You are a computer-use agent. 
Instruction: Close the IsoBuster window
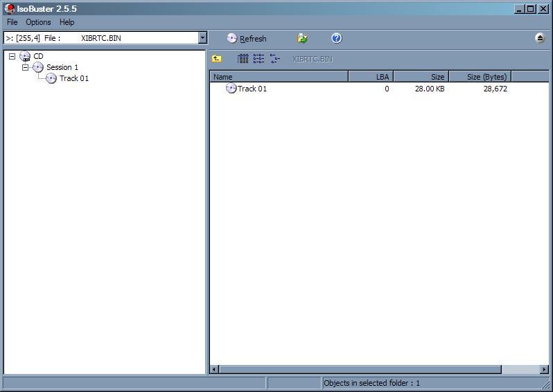tap(543, 9)
